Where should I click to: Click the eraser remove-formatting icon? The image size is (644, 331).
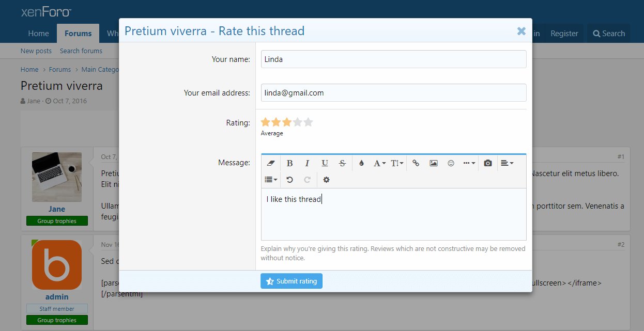[271, 163]
